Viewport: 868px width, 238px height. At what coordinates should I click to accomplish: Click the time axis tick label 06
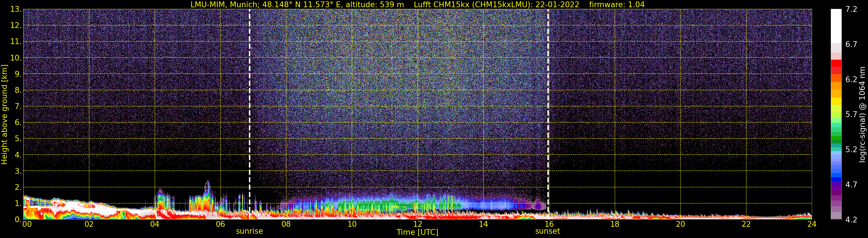click(x=220, y=224)
